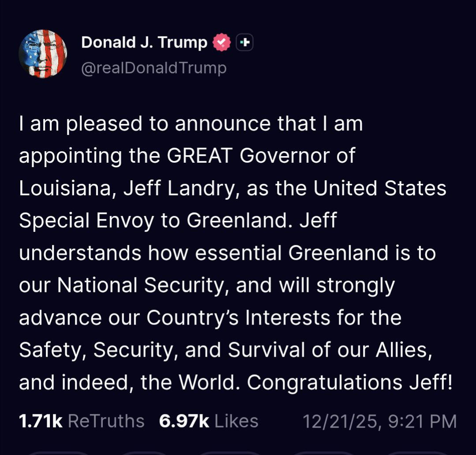View the 6.97k Likes list
Image resolution: width=476 pixels, height=455 pixels.
pyautogui.click(x=209, y=421)
